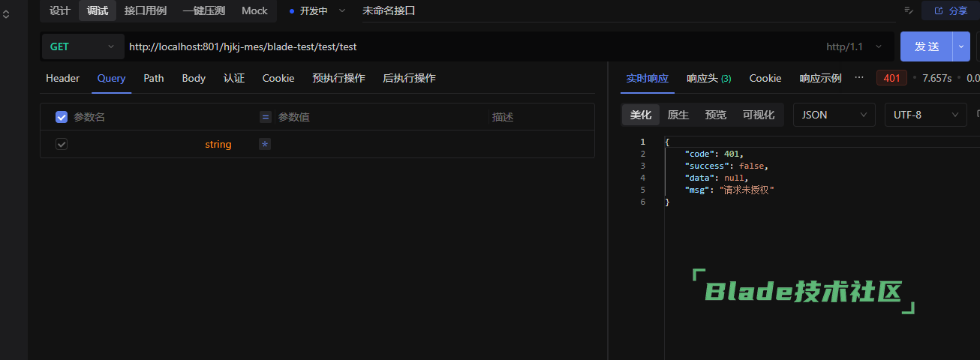Click the 分享 share button
980x360 pixels.
tap(951, 10)
